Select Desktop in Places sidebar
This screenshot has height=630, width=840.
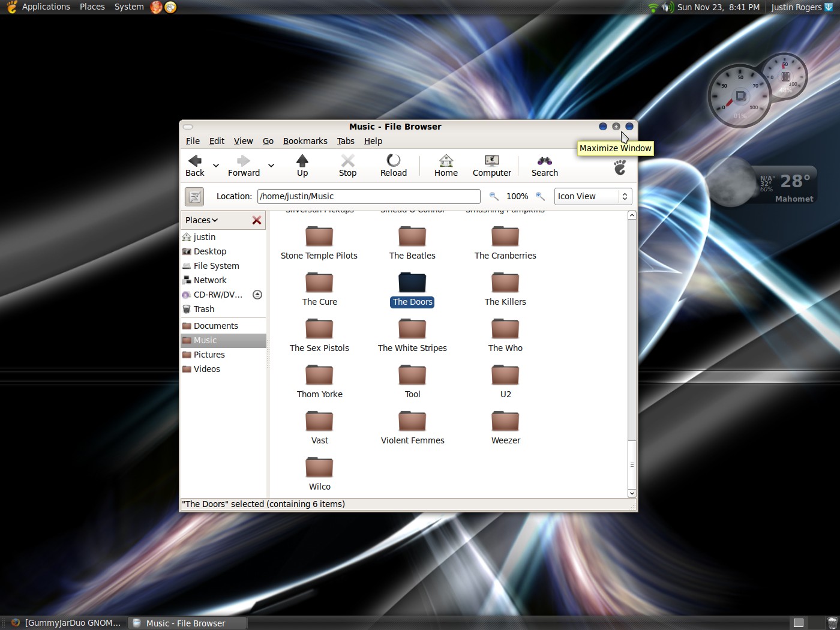pos(223,251)
